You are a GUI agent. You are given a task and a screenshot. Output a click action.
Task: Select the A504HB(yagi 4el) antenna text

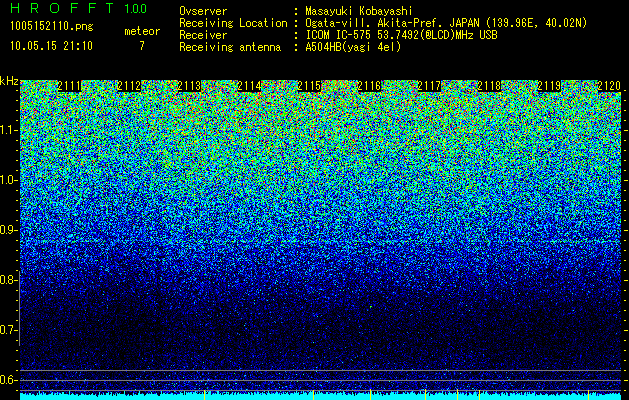tap(353, 47)
